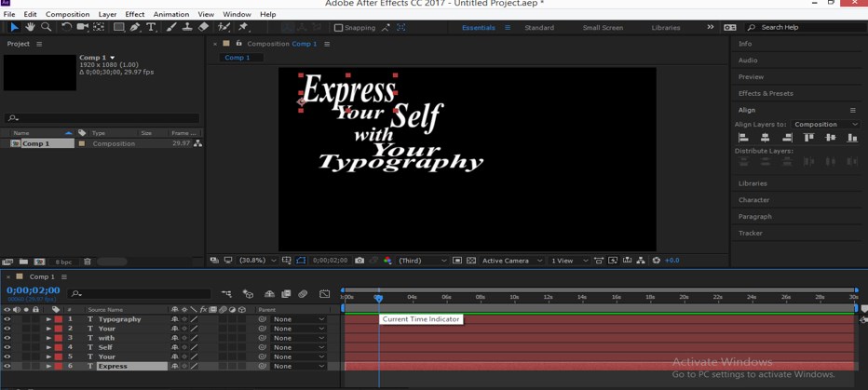Align layers to horizontal center
Screen dimensions: 868x390
click(x=765, y=138)
